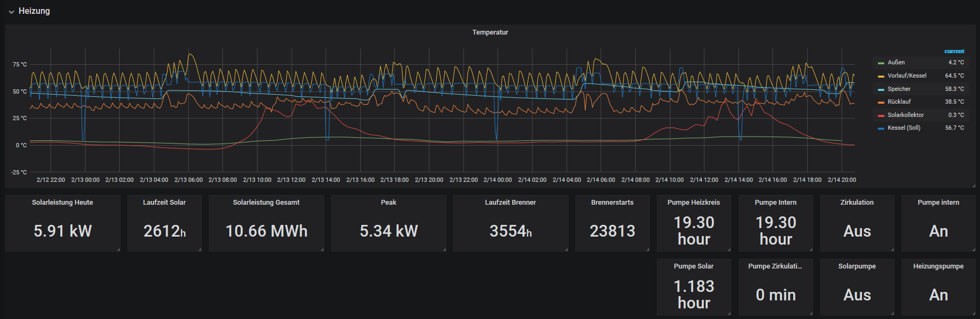Click the -25 °C y-axis label
This screenshot has height=319, width=980.
(19, 172)
